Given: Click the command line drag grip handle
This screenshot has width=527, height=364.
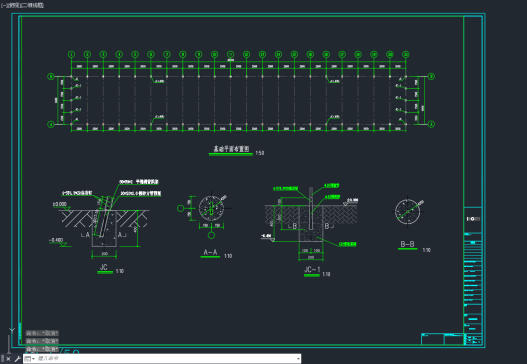Looking at the screenshot, I should pyautogui.click(x=2, y=359).
